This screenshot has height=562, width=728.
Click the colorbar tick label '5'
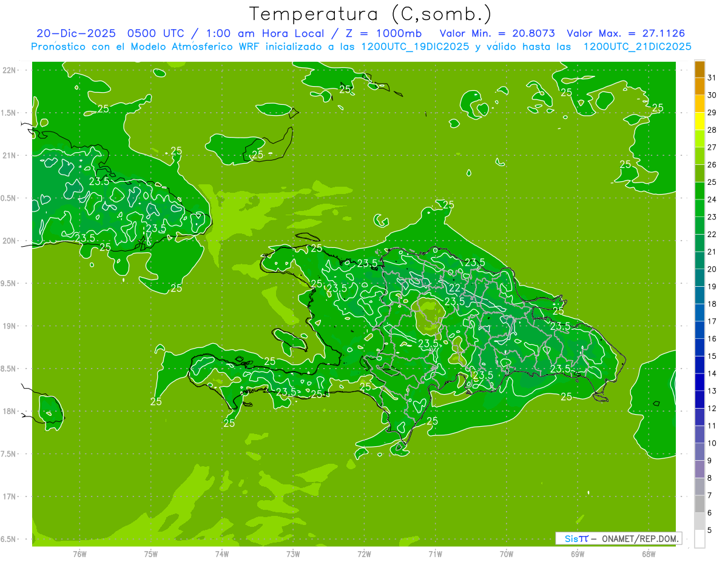tap(710, 530)
